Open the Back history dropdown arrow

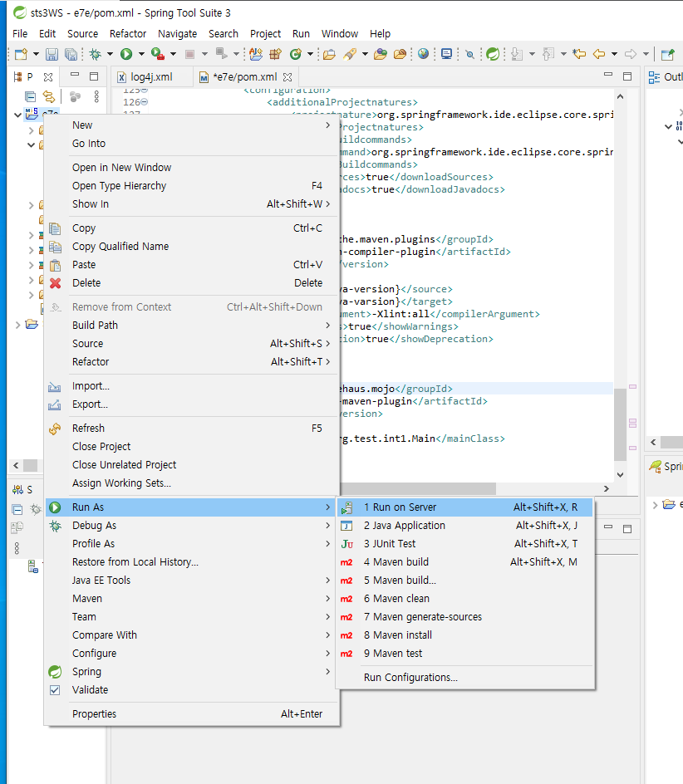point(614,54)
